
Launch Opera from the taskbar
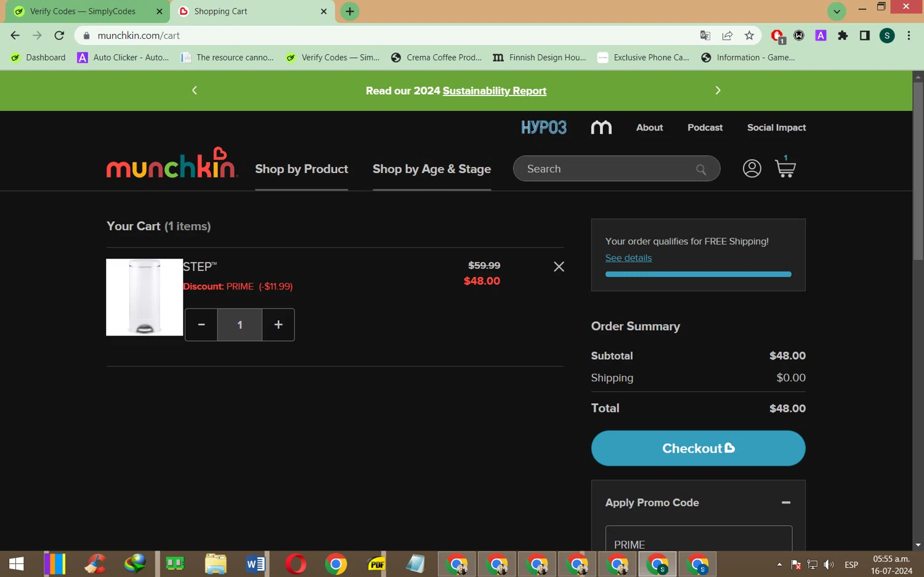[296, 563]
